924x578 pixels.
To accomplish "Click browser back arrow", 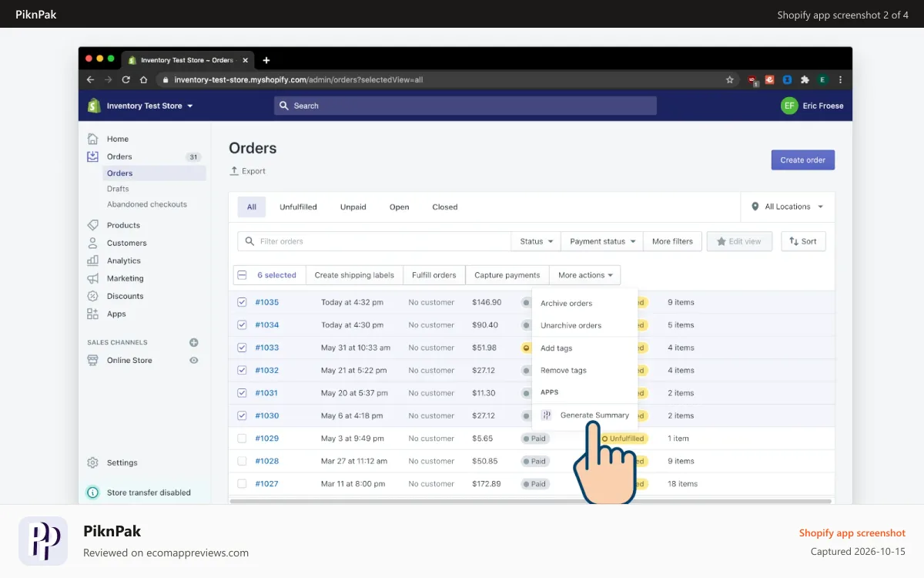I will click(x=90, y=79).
